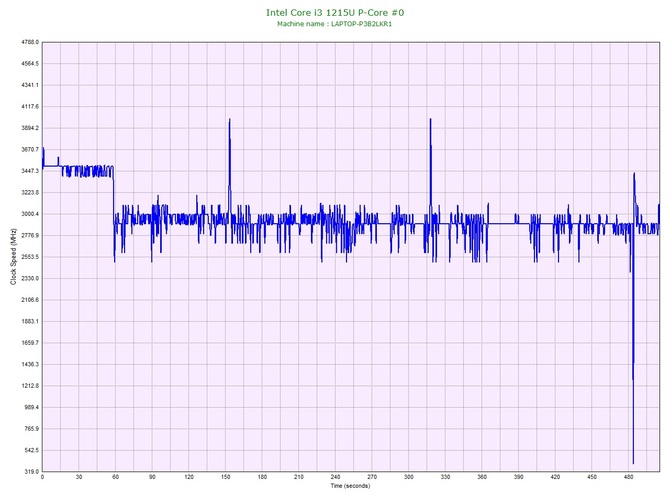Click the chart title Intel Core i3 1215U
This screenshot has height=503, width=670.
click(x=335, y=13)
